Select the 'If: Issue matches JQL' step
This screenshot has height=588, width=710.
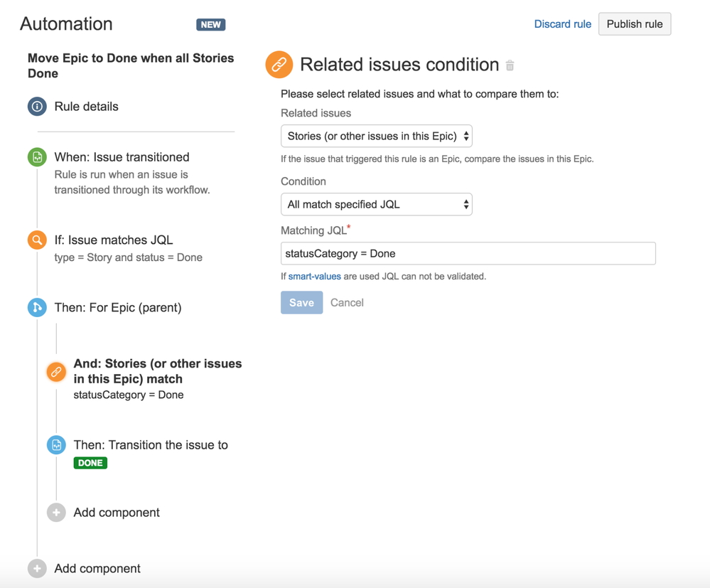(114, 240)
